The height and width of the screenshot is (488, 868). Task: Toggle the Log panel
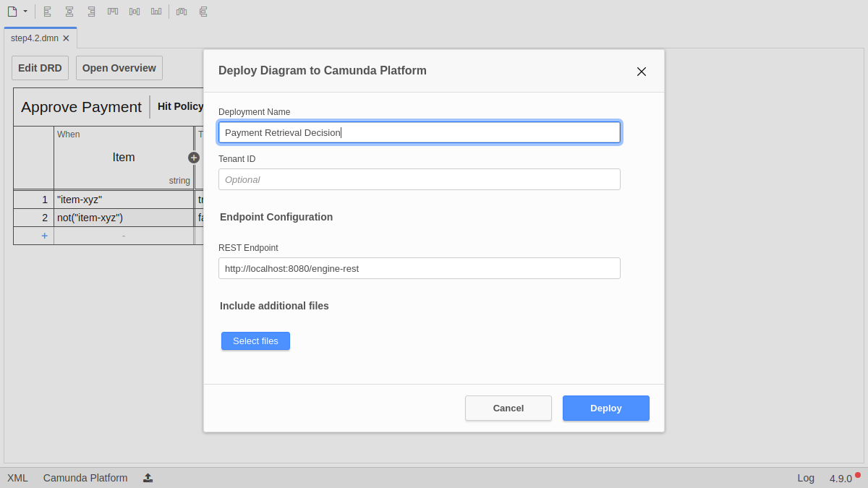[x=805, y=478]
